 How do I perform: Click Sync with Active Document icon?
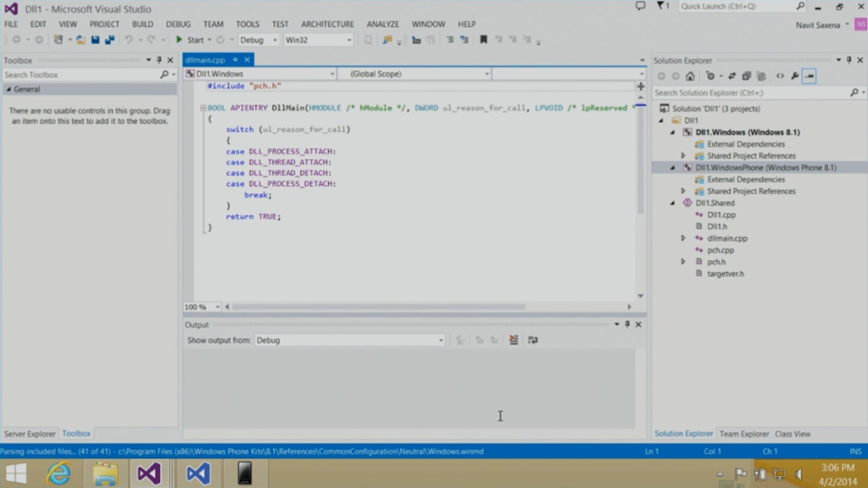(732, 76)
